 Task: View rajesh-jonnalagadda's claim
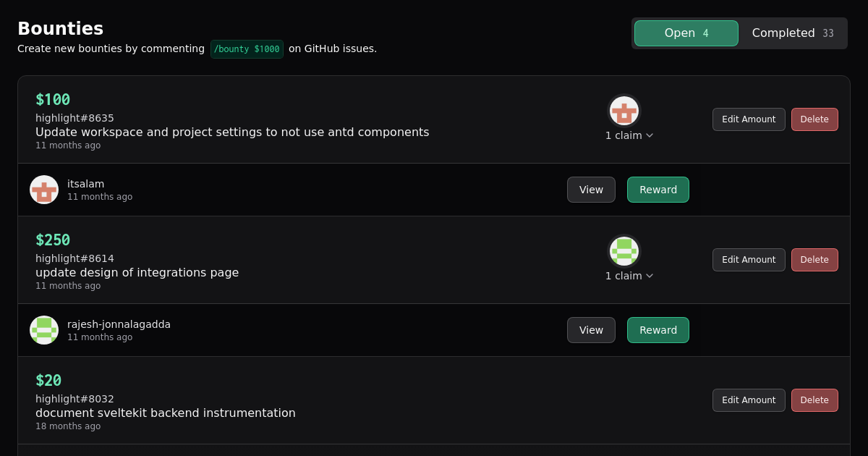tap(591, 330)
